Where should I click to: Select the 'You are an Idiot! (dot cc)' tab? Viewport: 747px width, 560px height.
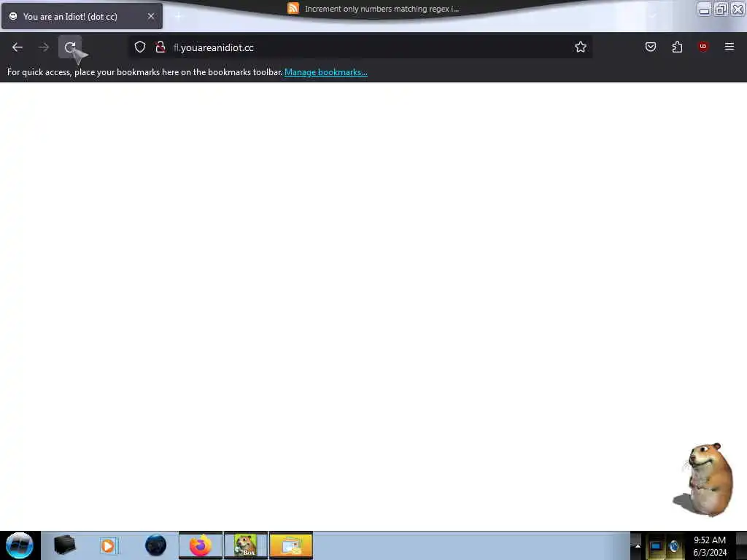[82, 16]
